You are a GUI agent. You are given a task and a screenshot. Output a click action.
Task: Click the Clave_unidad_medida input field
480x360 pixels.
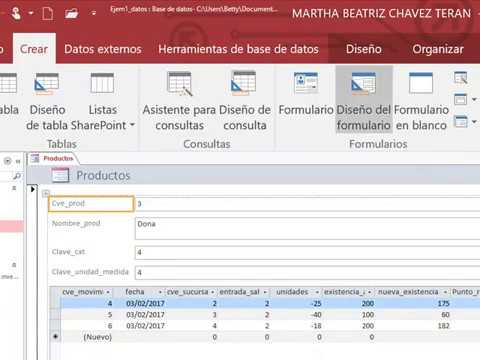tap(307, 273)
